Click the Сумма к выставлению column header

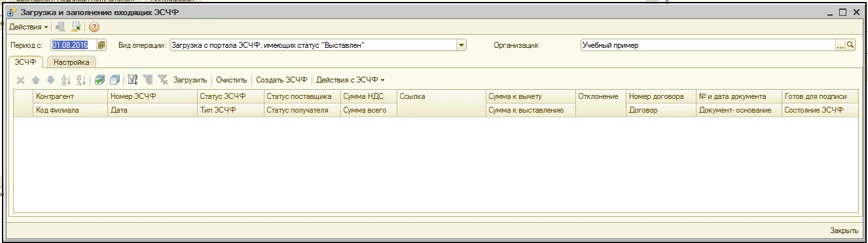530,110
